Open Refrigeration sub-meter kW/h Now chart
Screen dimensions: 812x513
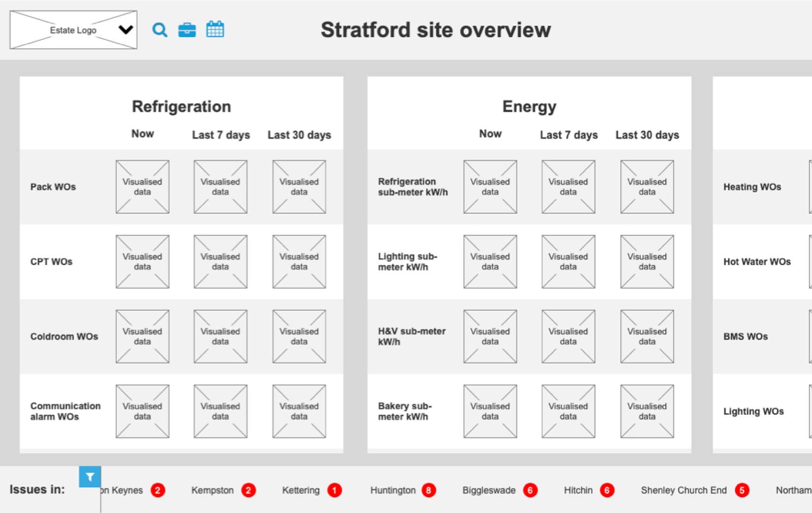(x=490, y=187)
